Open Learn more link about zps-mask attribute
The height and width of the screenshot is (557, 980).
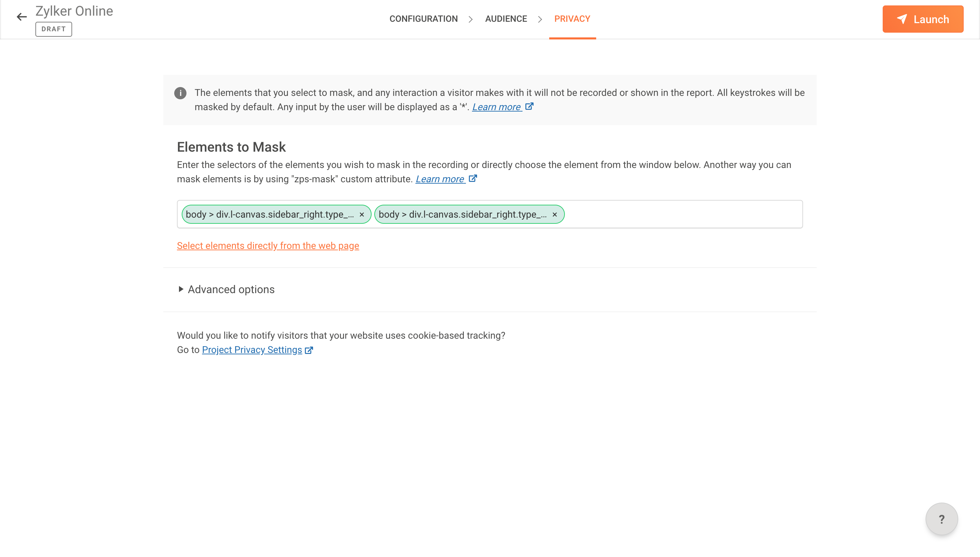click(x=440, y=179)
